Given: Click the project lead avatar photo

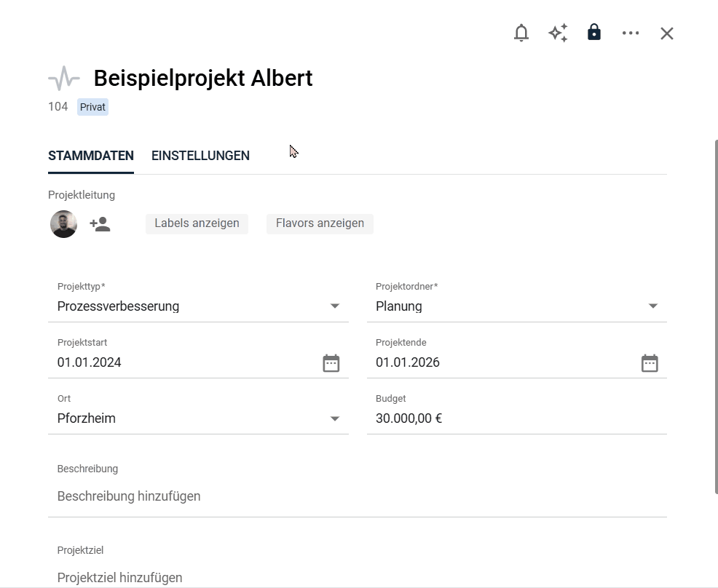Looking at the screenshot, I should tap(63, 224).
